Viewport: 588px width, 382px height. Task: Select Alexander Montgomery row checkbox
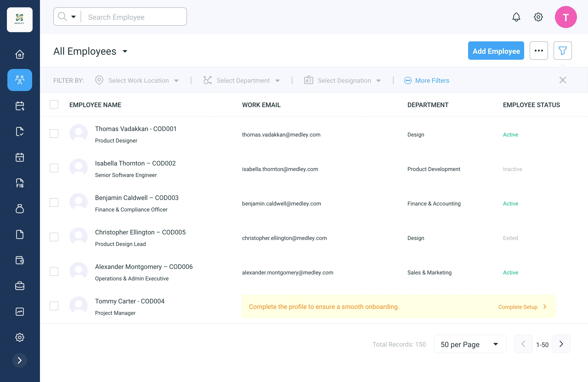(x=54, y=271)
